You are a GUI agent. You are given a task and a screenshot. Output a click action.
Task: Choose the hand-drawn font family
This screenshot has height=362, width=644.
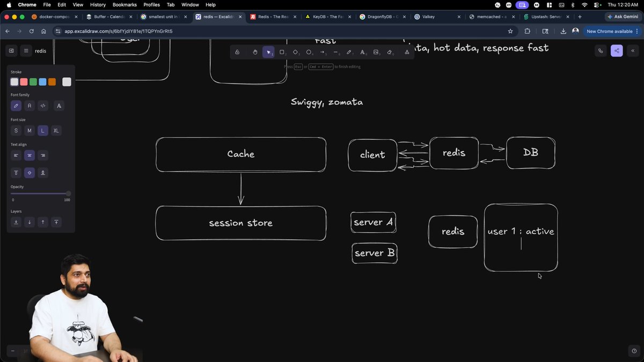(16, 106)
